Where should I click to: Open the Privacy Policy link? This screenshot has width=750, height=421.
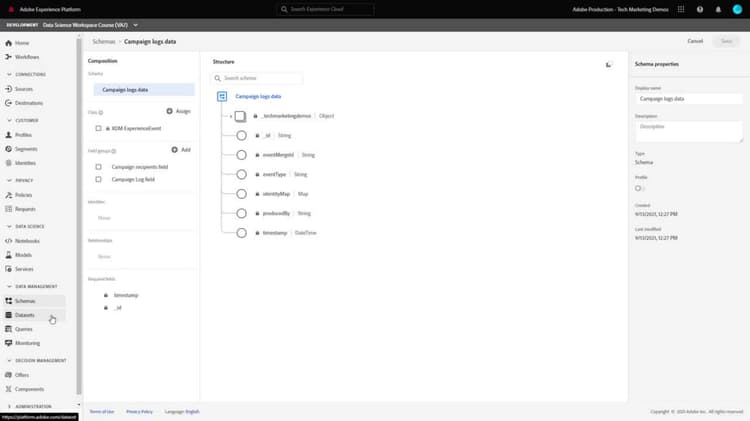(x=140, y=411)
